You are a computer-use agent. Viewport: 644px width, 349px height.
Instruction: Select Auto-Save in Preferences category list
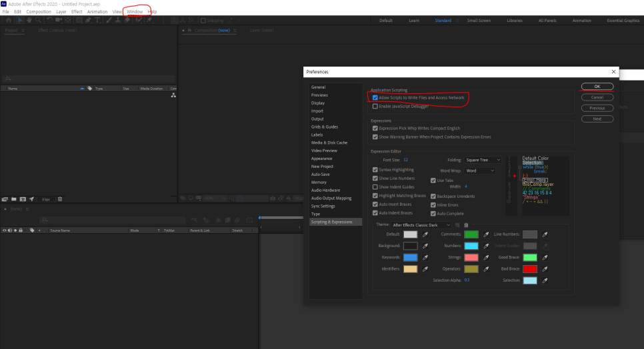pos(321,174)
